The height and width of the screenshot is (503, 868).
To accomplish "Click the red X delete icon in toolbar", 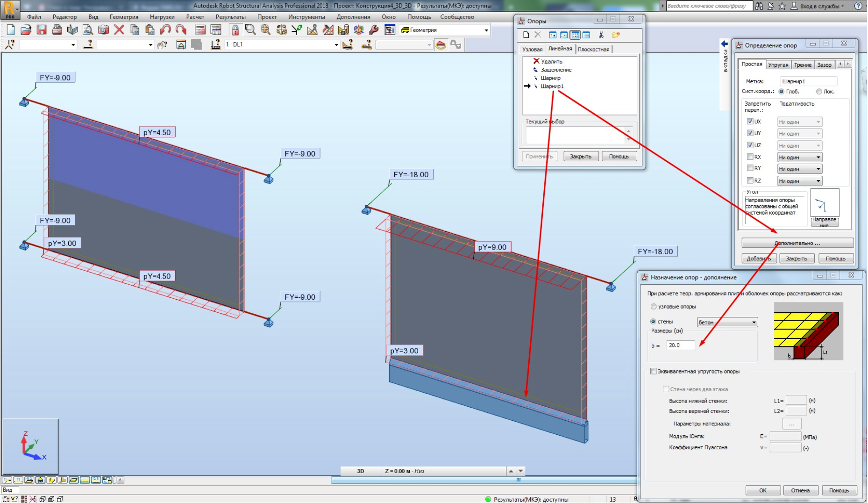I will [x=119, y=30].
